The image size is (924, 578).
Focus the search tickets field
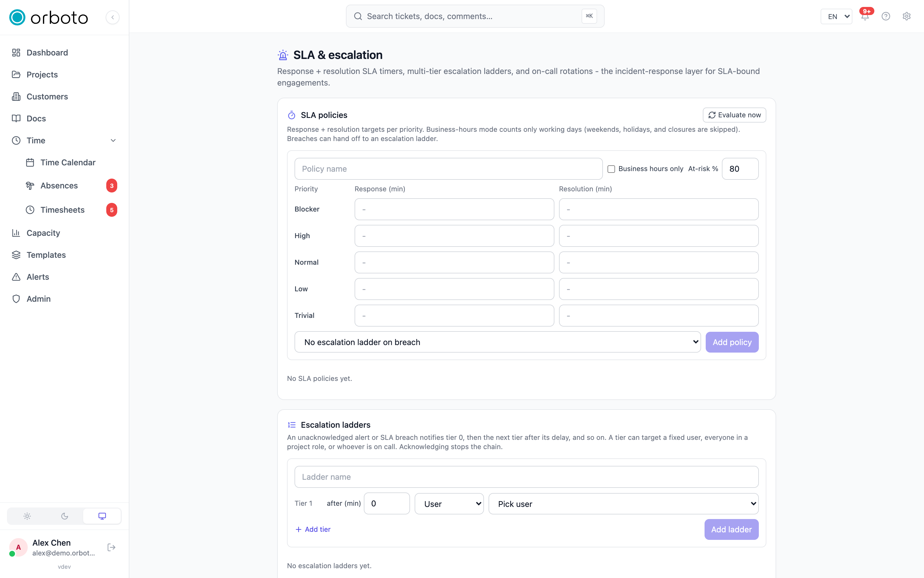pos(475,16)
